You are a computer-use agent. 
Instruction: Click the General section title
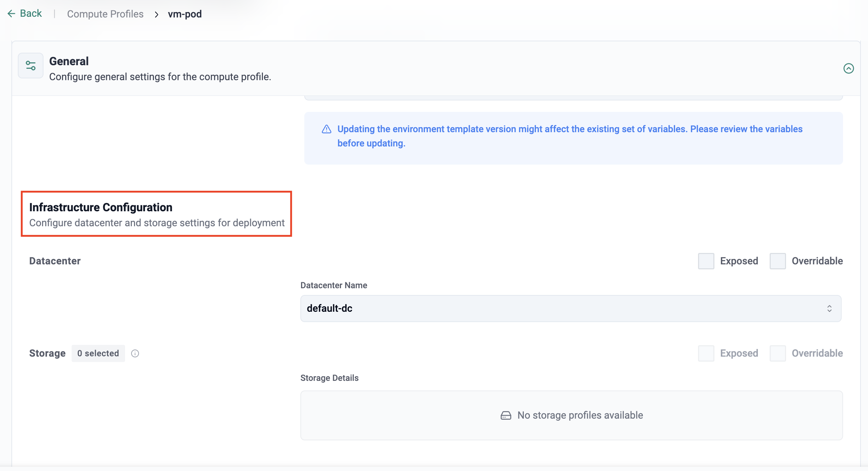coord(69,61)
